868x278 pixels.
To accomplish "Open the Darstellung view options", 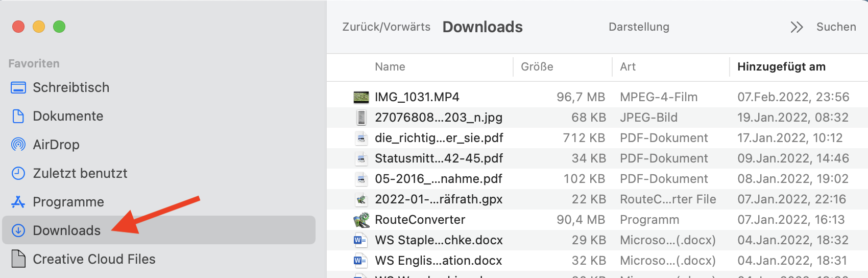I will click(x=639, y=27).
